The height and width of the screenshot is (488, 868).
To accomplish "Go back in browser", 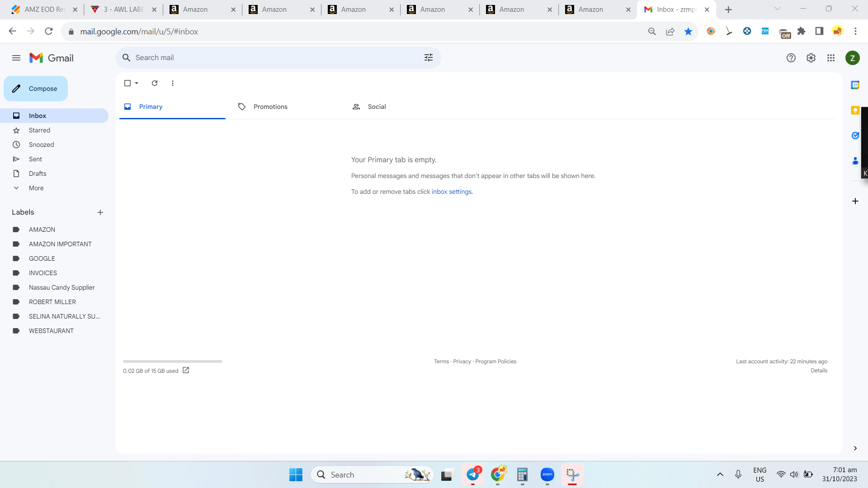I will point(12,31).
